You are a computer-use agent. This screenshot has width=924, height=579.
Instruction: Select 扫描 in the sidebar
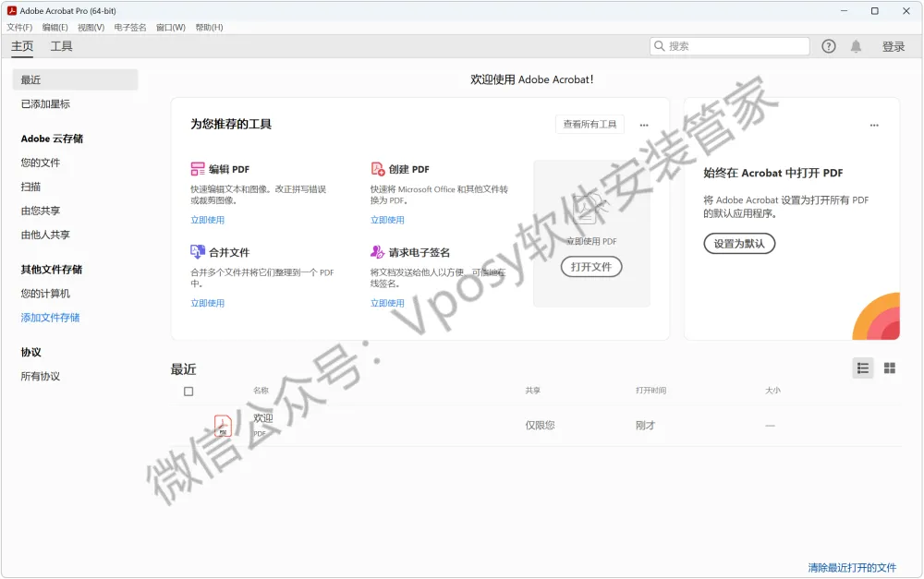(30, 187)
